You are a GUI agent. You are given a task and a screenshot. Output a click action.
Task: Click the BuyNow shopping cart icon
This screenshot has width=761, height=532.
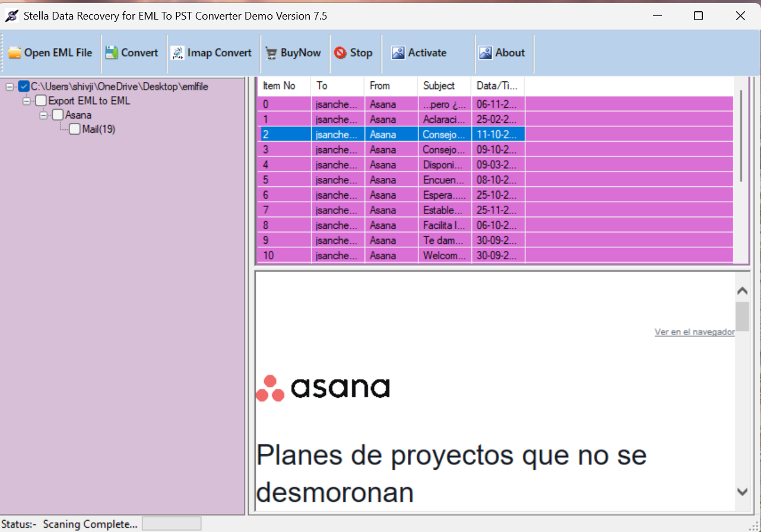click(x=271, y=53)
